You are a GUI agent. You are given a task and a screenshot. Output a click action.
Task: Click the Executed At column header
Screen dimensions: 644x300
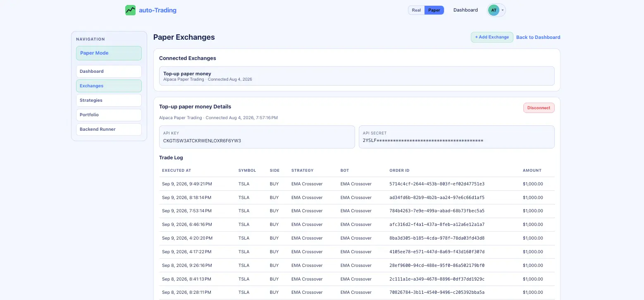coord(177,170)
